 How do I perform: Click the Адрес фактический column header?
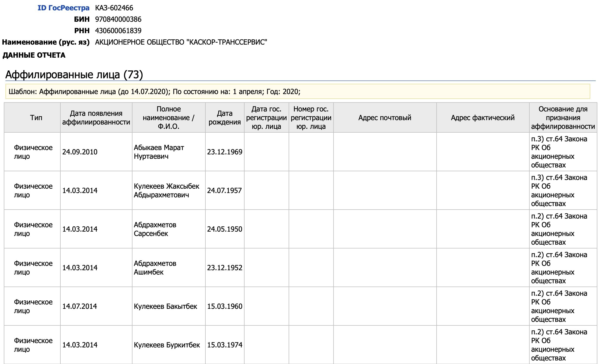(x=483, y=118)
